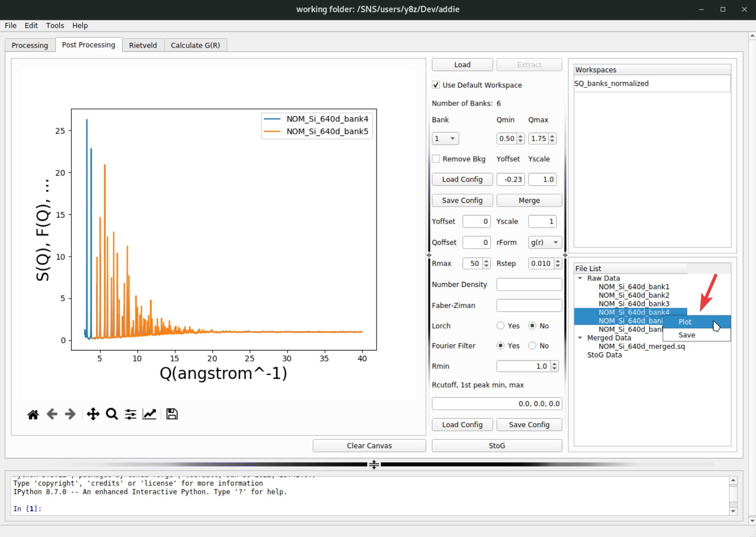Select Yes for Lorch

click(x=500, y=326)
